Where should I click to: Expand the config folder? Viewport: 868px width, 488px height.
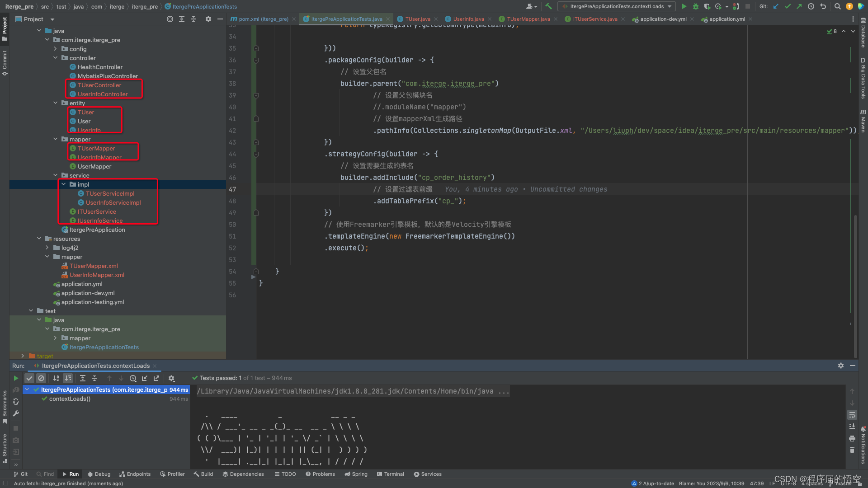coord(55,49)
